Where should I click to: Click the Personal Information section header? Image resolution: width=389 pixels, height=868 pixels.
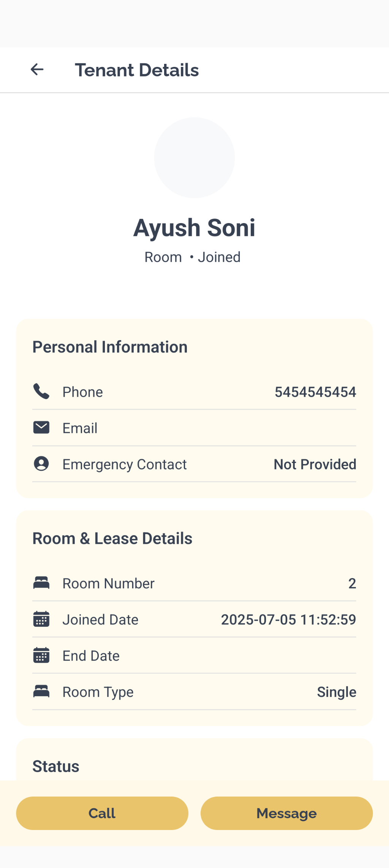(110, 347)
